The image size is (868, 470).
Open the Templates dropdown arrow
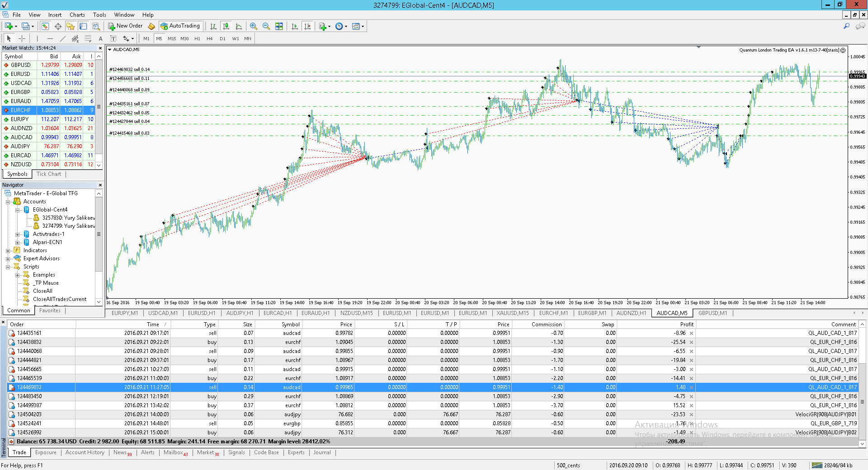pos(363,26)
